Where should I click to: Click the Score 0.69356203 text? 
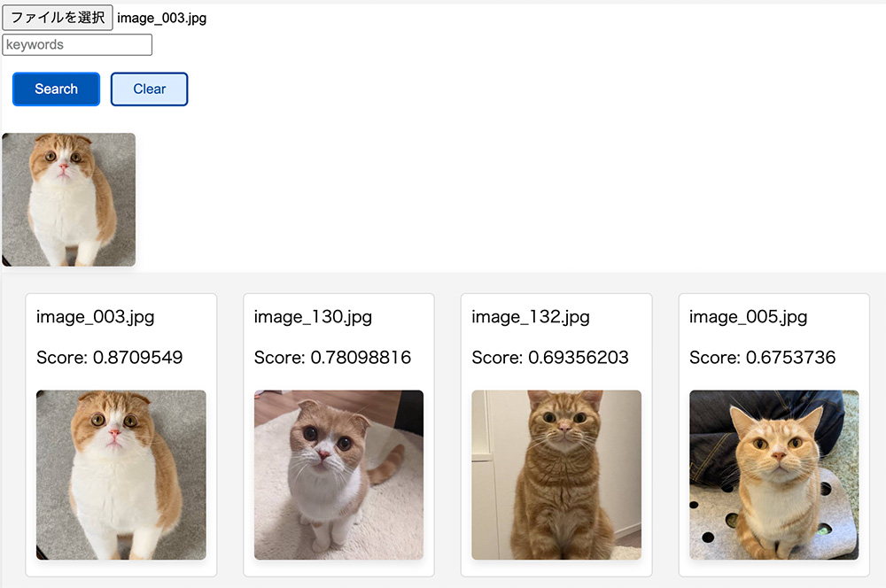[550, 358]
